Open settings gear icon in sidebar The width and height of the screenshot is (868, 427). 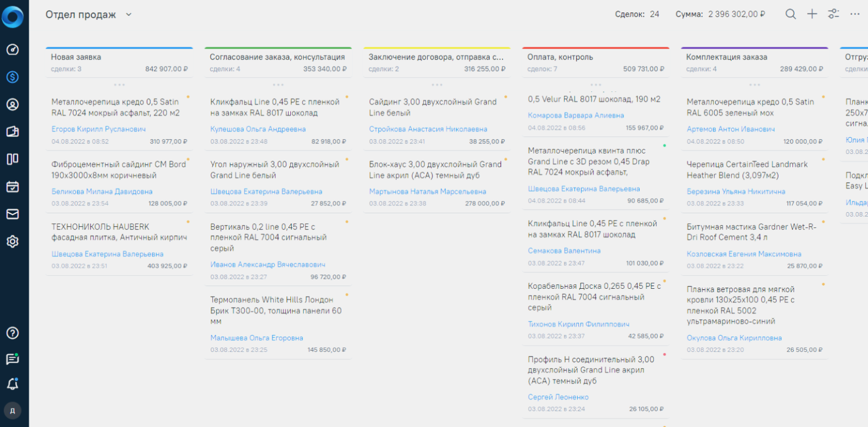pyautogui.click(x=12, y=241)
